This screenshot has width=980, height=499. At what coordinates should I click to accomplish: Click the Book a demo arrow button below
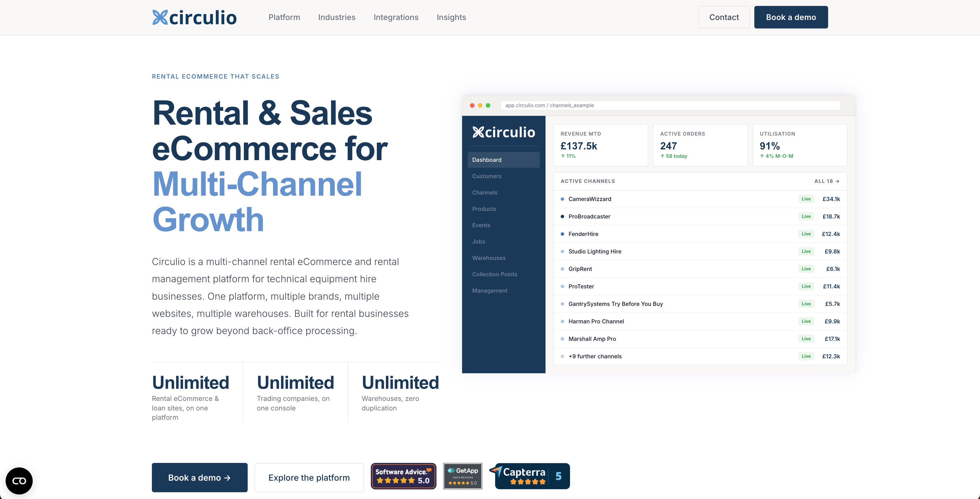coord(200,478)
